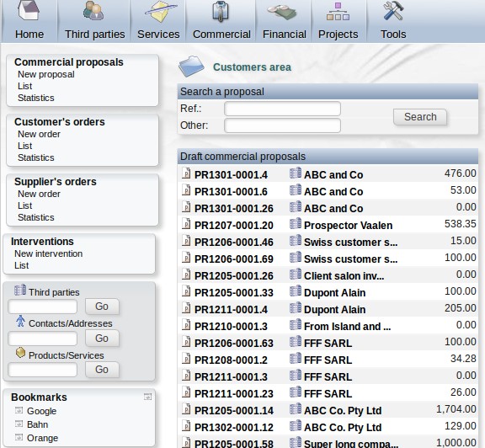
Task: Click the Services box icon
Action: click(160, 12)
